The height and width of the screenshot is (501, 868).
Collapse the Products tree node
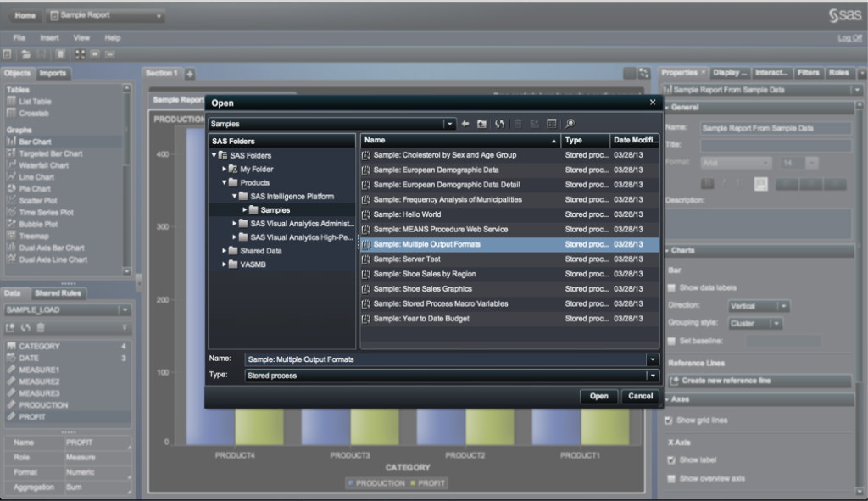[224, 183]
